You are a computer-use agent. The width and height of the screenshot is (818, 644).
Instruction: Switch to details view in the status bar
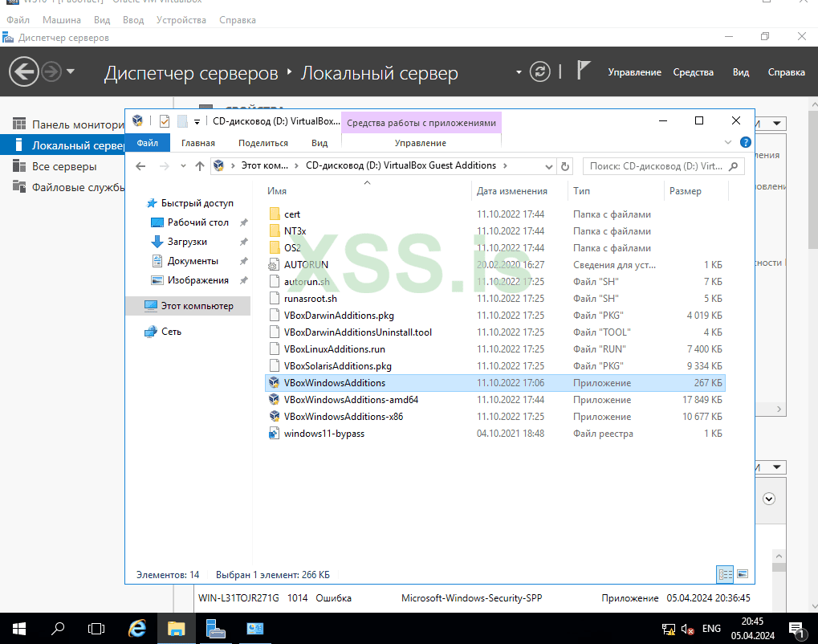(725, 574)
